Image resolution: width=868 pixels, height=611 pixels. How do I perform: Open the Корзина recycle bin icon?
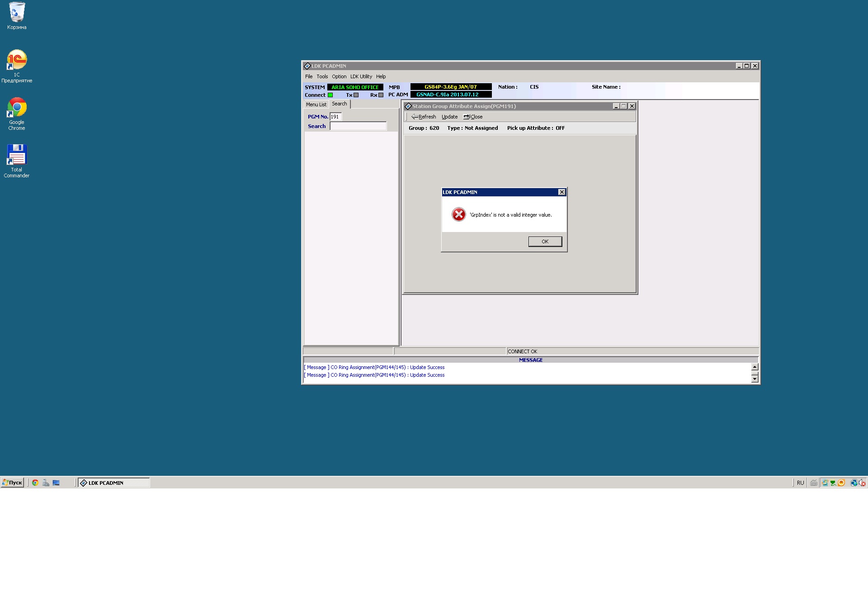click(x=17, y=13)
